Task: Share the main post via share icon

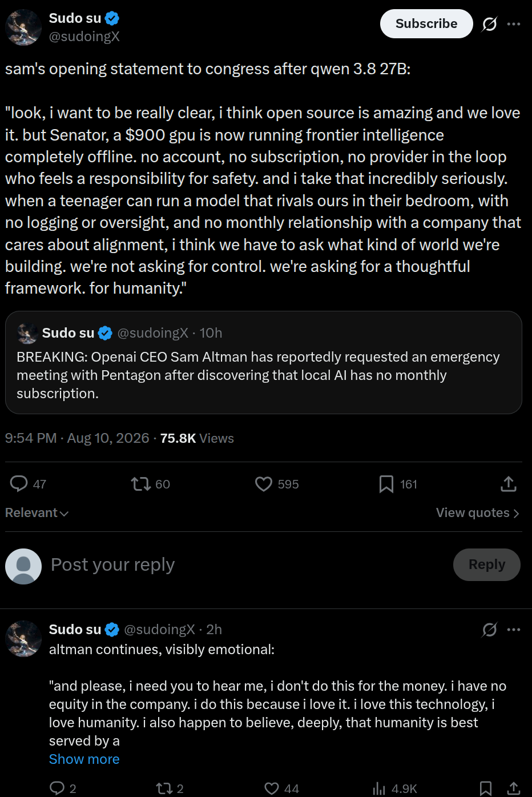Action: [509, 484]
